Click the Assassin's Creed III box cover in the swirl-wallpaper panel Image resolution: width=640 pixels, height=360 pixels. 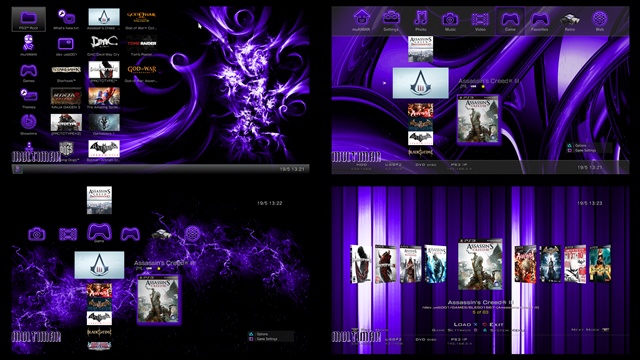coord(478,119)
